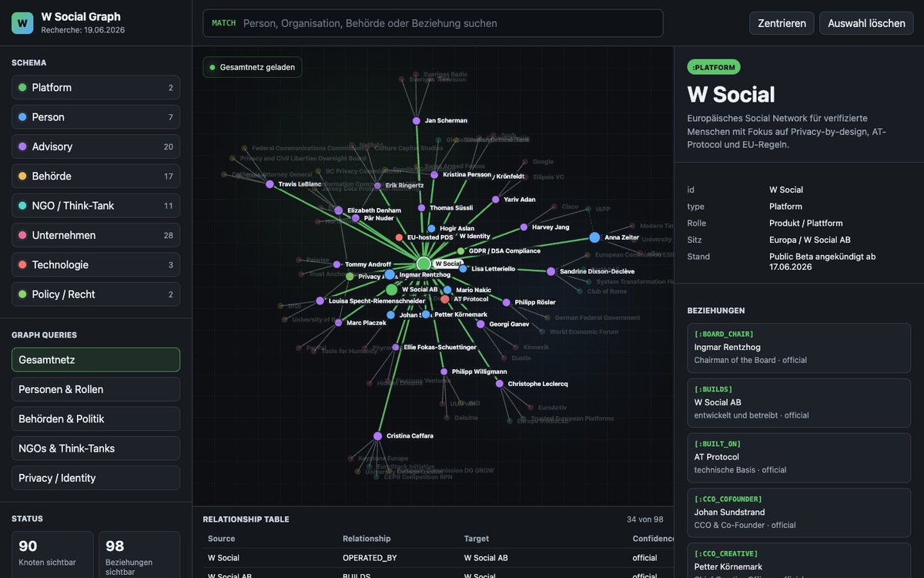This screenshot has height=578, width=924.
Task: Select the Erik Ringertz node
Action: (377, 186)
